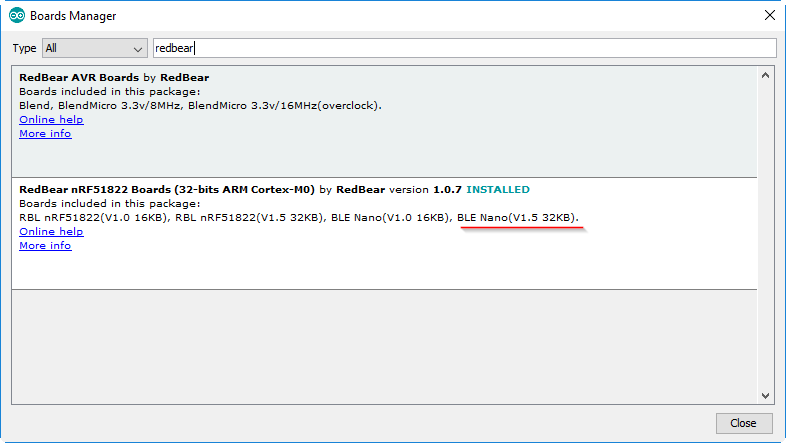This screenshot has width=786, height=443.
Task: Select the 'RedBear AVR Boards' package title
Action: (x=79, y=78)
